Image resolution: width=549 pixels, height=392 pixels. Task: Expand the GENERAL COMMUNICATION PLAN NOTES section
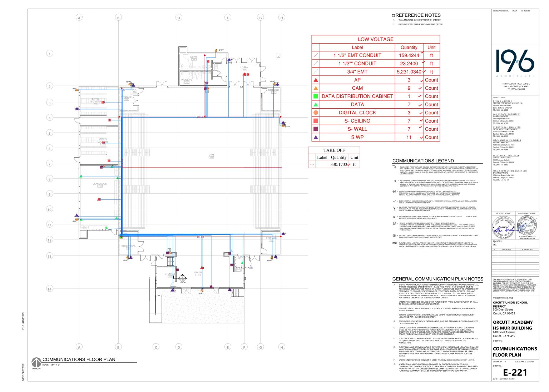click(437, 279)
